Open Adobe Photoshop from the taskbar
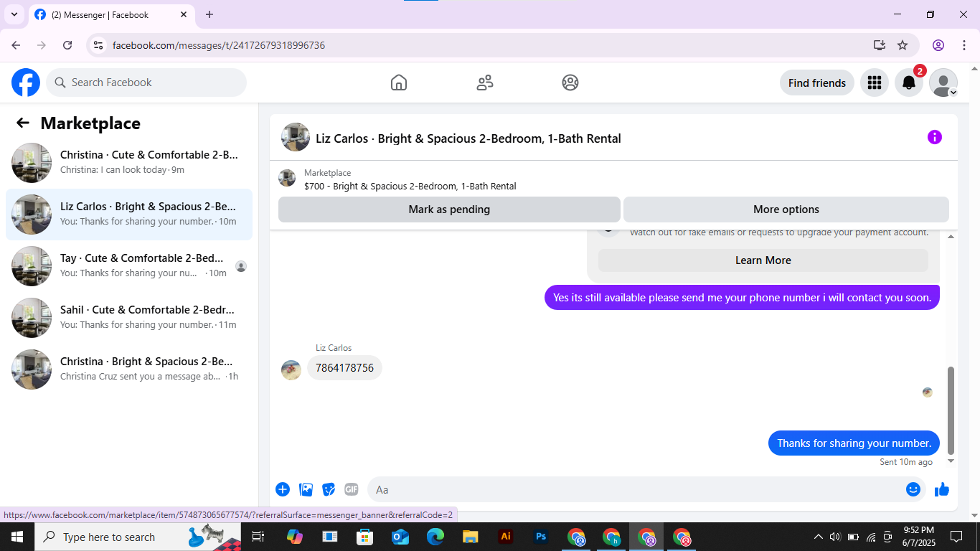 click(541, 537)
